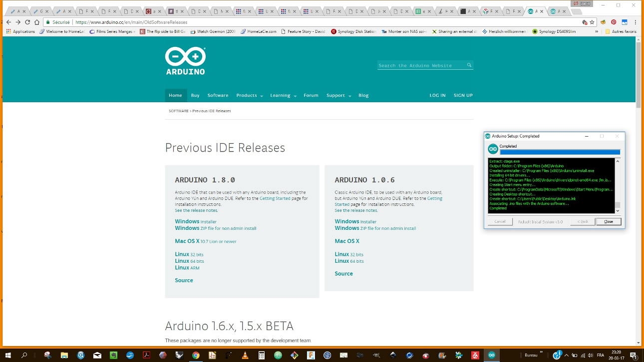This screenshot has width=644, height=362.
Task: Open the Applications shortcut in the bookmarks bar
Action: click(x=20, y=31)
